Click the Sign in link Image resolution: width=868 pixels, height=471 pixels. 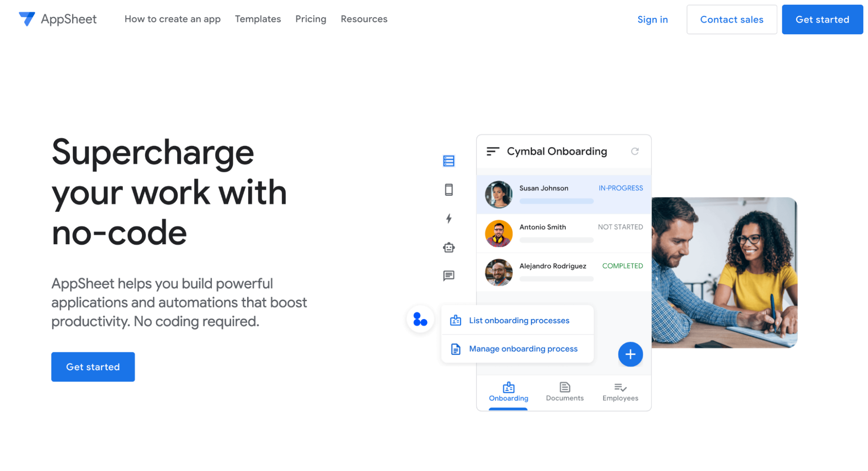tap(652, 20)
